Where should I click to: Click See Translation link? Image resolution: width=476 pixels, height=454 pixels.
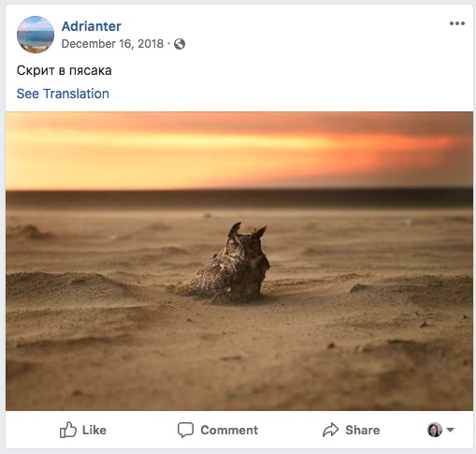coord(63,94)
